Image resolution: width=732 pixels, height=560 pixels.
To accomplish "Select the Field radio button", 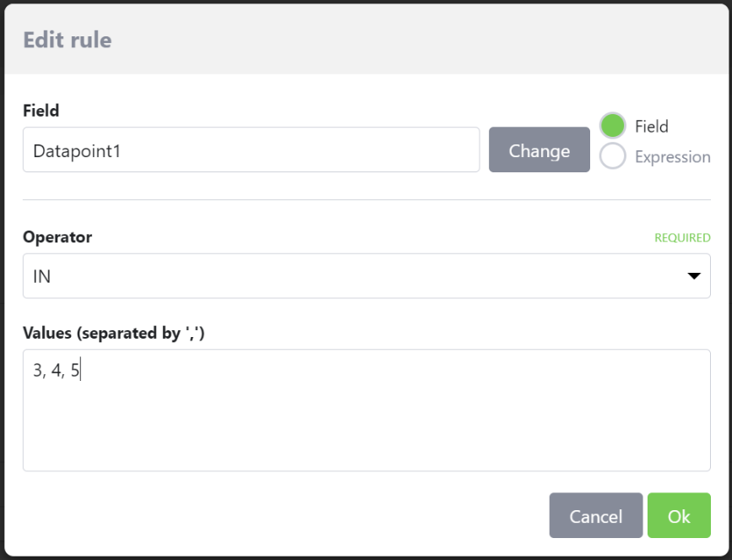I will pyautogui.click(x=612, y=126).
